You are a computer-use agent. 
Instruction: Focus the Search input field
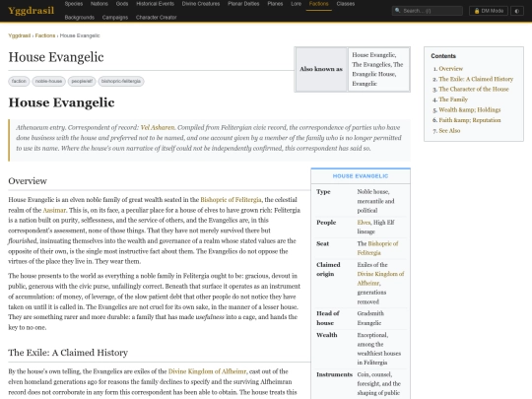pos(428,11)
